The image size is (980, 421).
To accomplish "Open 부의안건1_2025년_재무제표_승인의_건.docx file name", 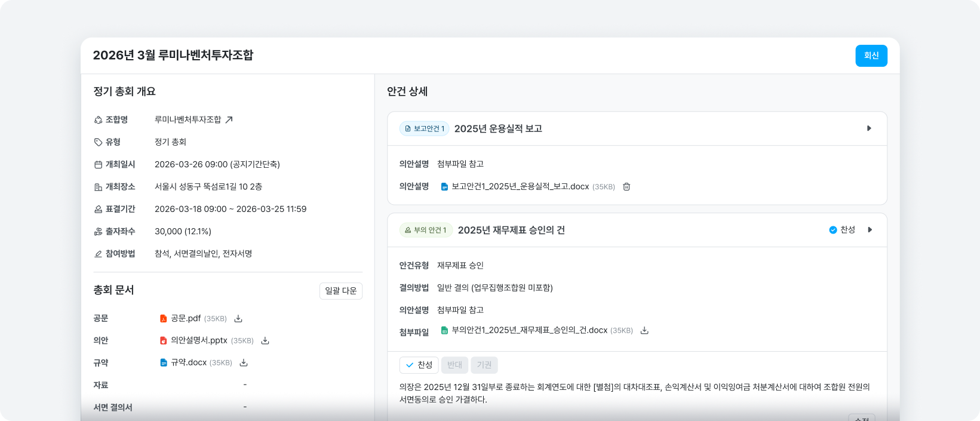I will tap(530, 330).
